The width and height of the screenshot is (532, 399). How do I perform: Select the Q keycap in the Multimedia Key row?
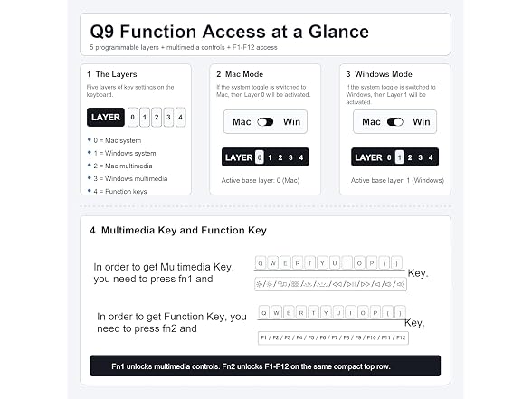(x=261, y=263)
